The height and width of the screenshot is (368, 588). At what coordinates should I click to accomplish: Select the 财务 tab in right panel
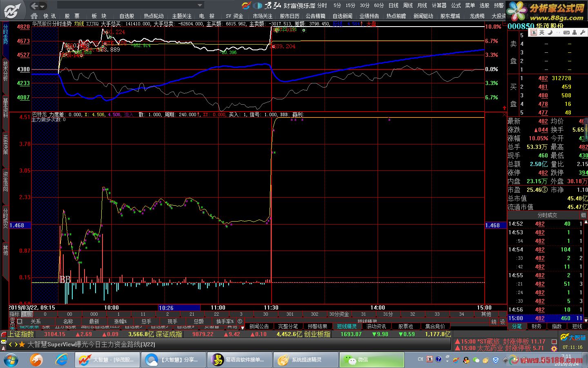click(537, 326)
